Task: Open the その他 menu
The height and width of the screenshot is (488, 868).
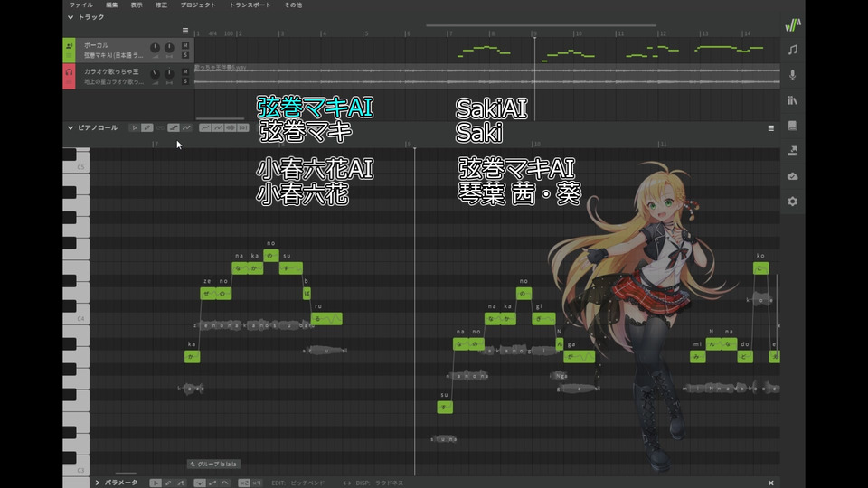Action: pyautogui.click(x=293, y=5)
